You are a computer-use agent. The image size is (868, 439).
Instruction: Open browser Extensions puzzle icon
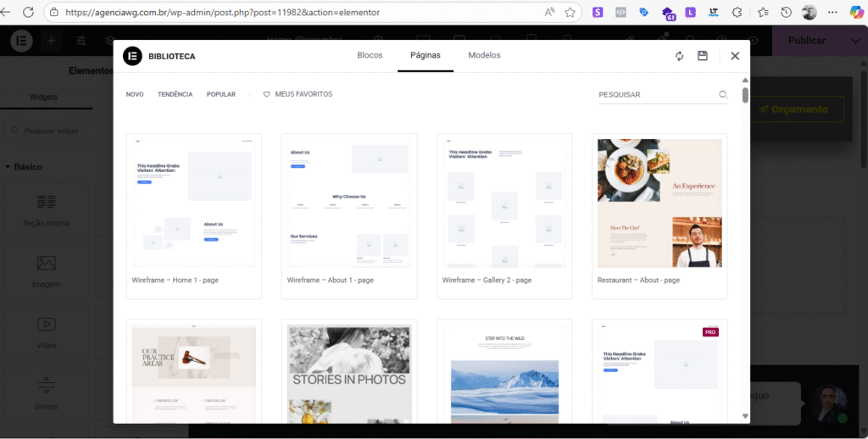coord(737,12)
